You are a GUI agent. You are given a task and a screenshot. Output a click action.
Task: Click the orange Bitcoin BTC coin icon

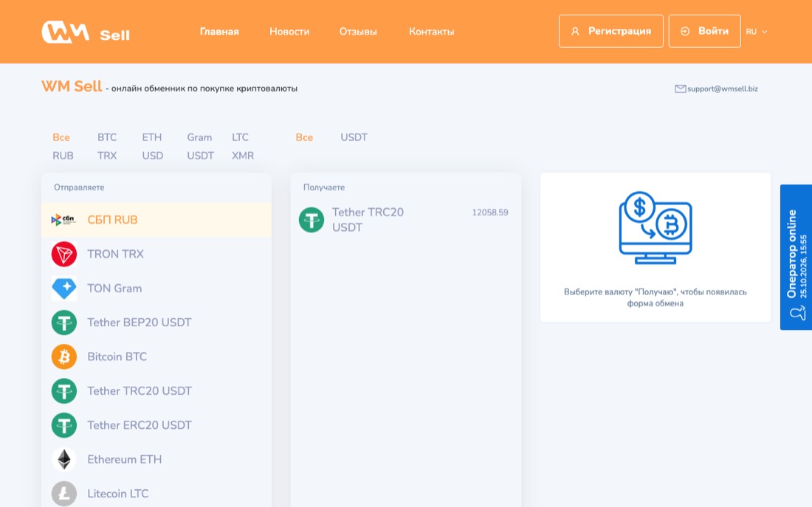(64, 356)
